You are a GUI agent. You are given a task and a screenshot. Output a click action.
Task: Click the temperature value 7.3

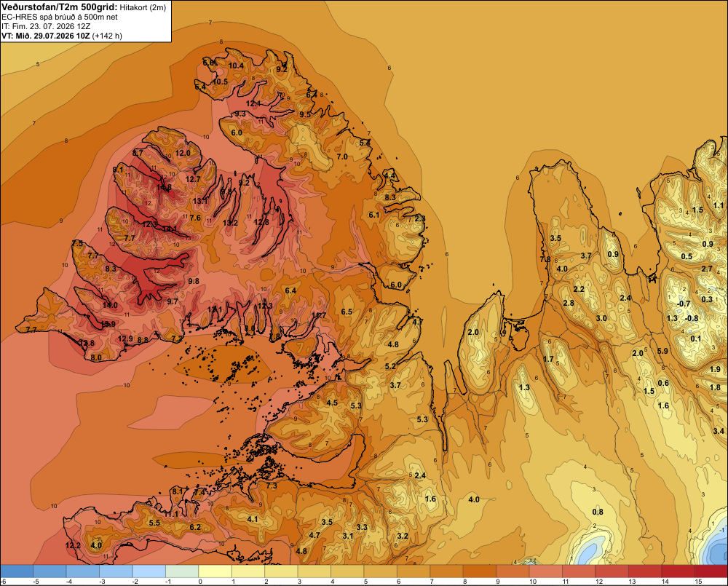pos(271,486)
